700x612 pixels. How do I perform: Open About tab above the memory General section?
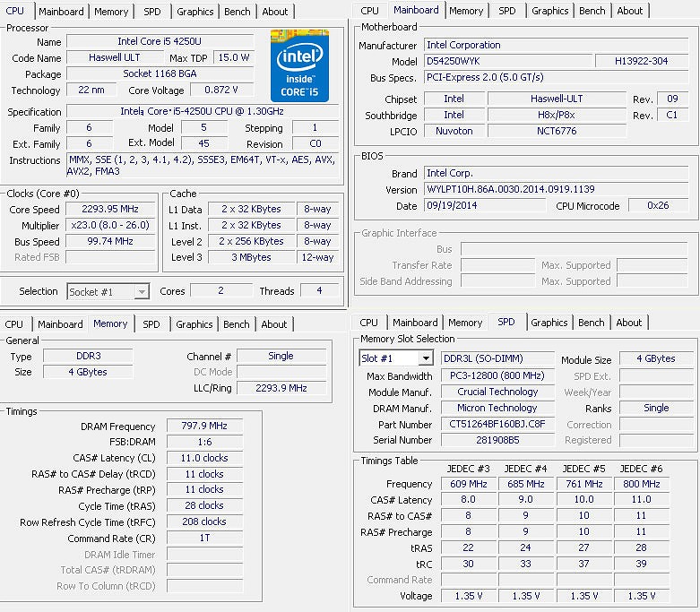click(274, 324)
